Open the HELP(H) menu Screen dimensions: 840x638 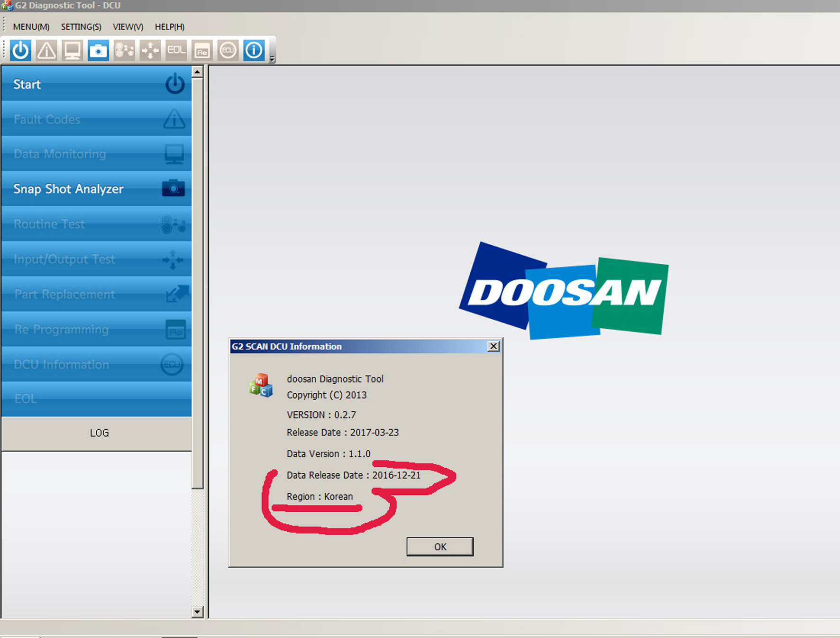pos(169,27)
